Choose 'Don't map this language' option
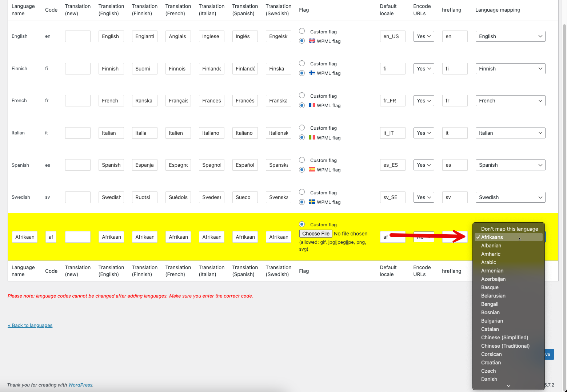This screenshot has width=567, height=392. pos(508,229)
